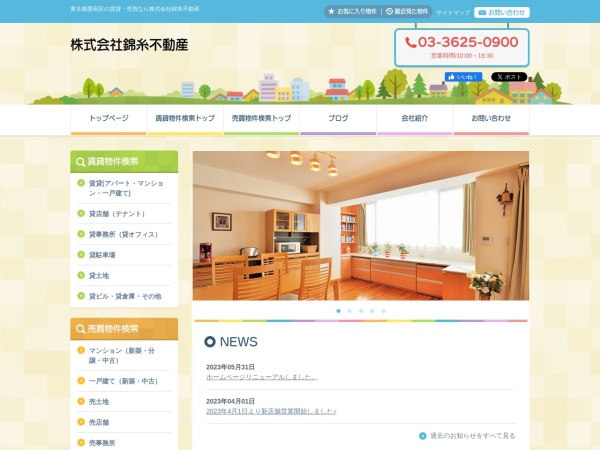
Task: Open 貸事務所（貸オフィス）search link
Action: pyautogui.click(x=123, y=234)
